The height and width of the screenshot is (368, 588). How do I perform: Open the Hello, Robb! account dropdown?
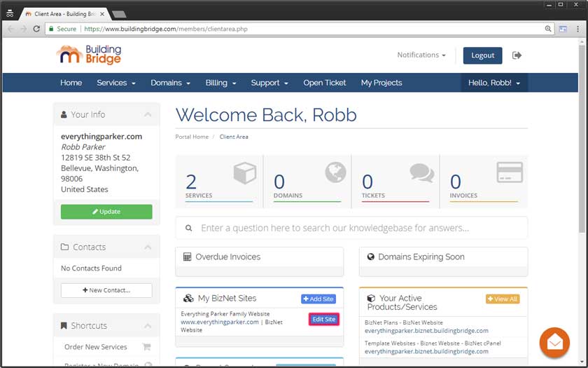click(494, 83)
